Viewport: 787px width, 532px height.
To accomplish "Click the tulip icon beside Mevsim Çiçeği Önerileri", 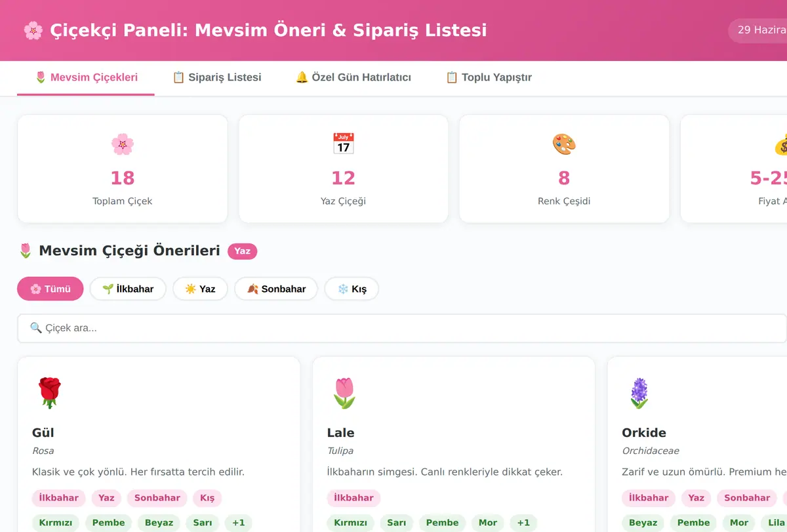I will coord(26,251).
